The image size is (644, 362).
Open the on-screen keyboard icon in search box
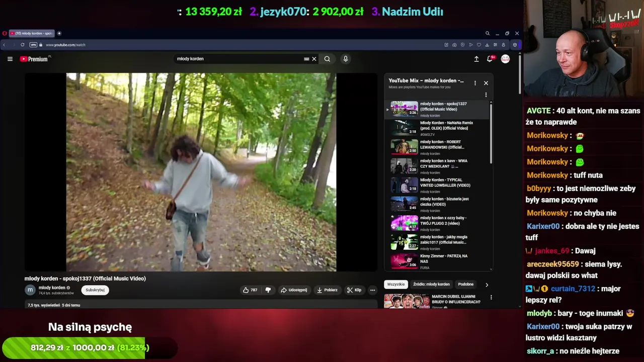(x=306, y=59)
